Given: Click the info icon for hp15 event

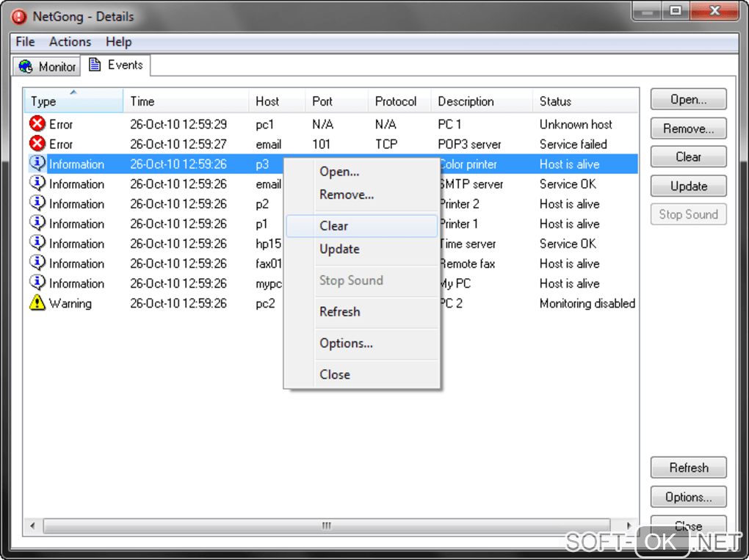Looking at the screenshot, I should [x=37, y=243].
